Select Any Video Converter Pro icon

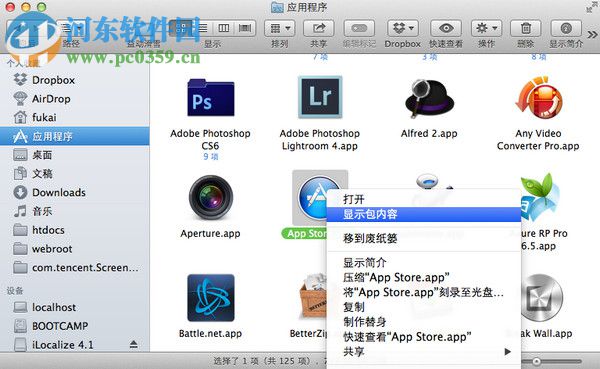pos(538,98)
